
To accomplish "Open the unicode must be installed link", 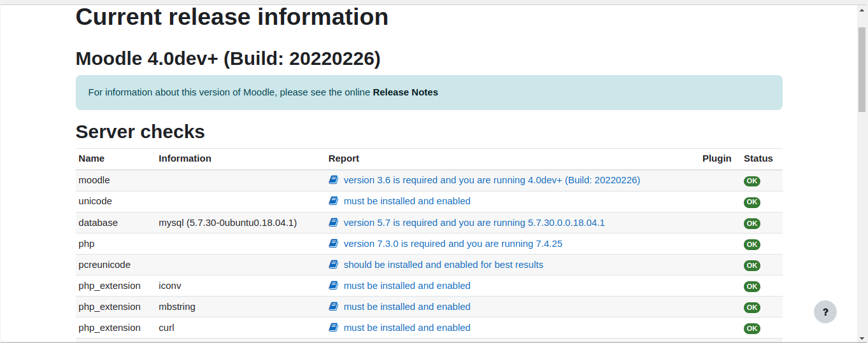I will pos(407,201).
